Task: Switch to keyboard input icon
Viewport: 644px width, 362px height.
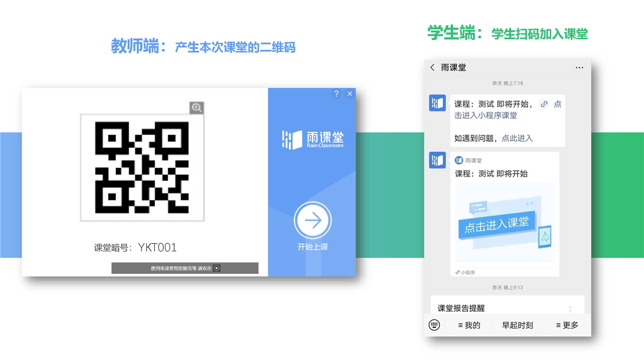Action: pyautogui.click(x=434, y=325)
